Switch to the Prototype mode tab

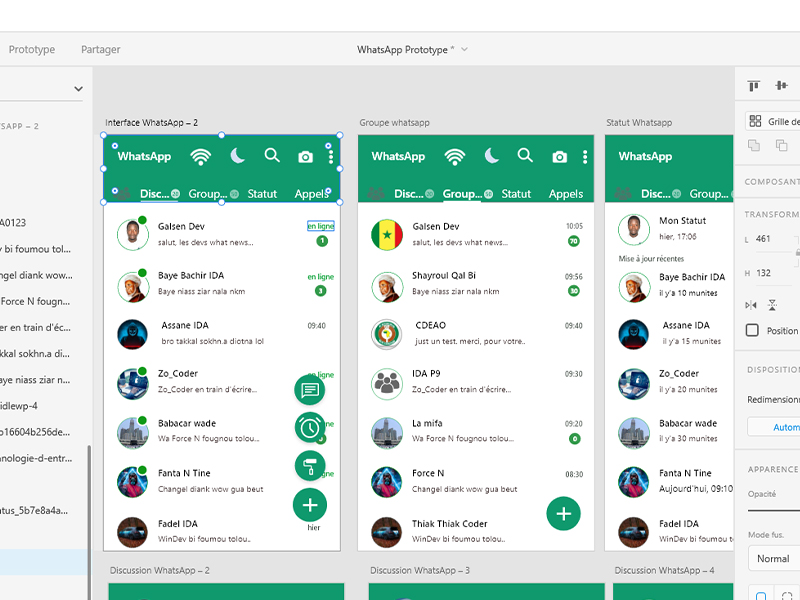(x=32, y=49)
